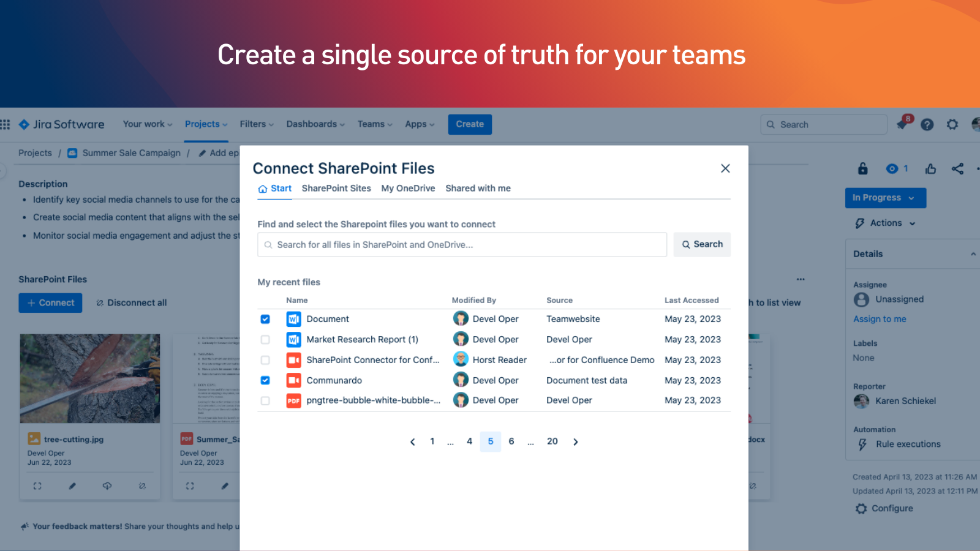The width and height of the screenshot is (980, 551).
Task: Click Summer Sale Campaign breadcrumb
Action: pyautogui.click(x=131, y=153)
